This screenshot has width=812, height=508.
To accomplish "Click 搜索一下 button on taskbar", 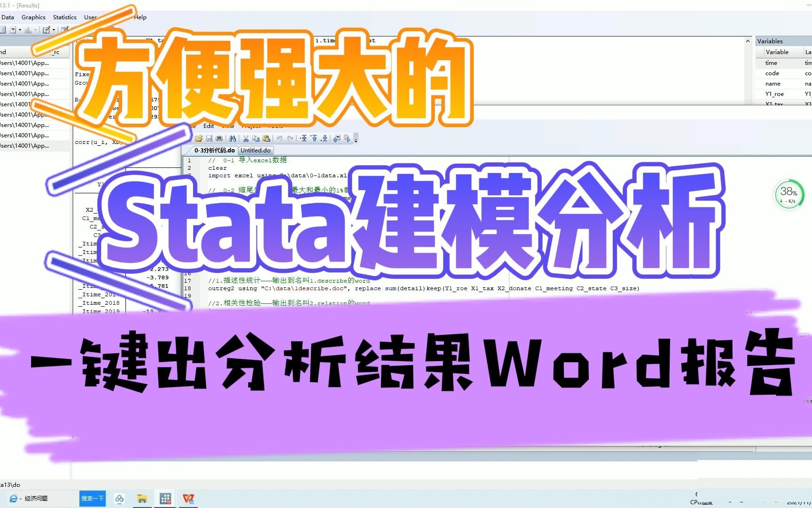I will coord(92,498).
